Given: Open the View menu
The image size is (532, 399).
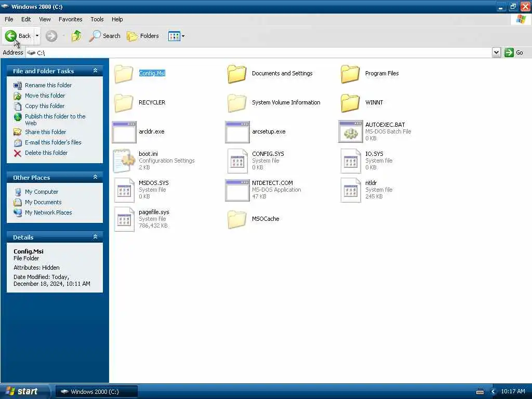Looking at the screenshot, I should coord(45,19).
